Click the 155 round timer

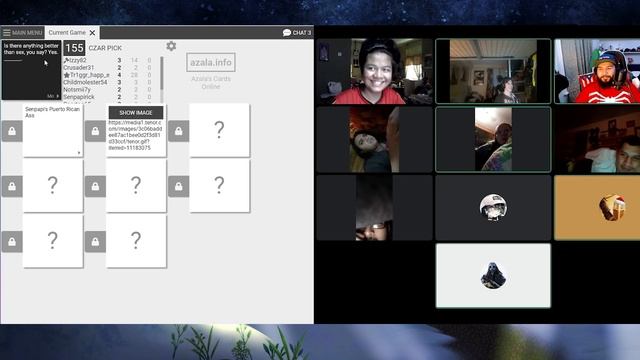tap(74, 48)
